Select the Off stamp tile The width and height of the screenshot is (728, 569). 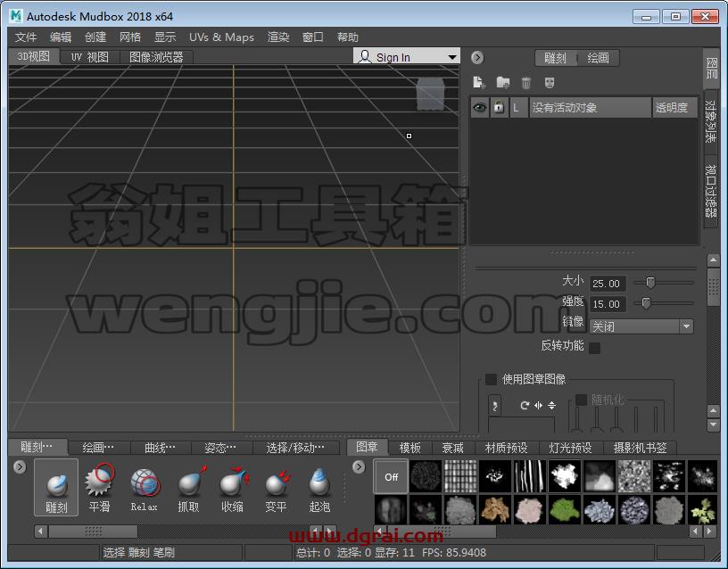[392, 476]
